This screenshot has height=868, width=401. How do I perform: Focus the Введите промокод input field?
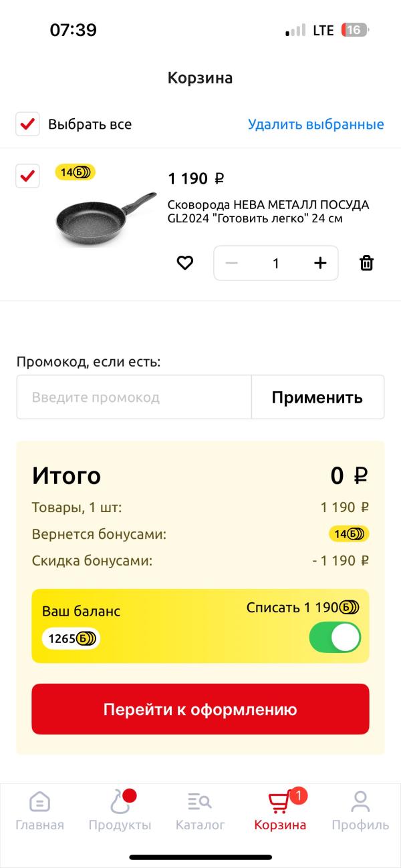pyautogui.click(x=134, y=397)
